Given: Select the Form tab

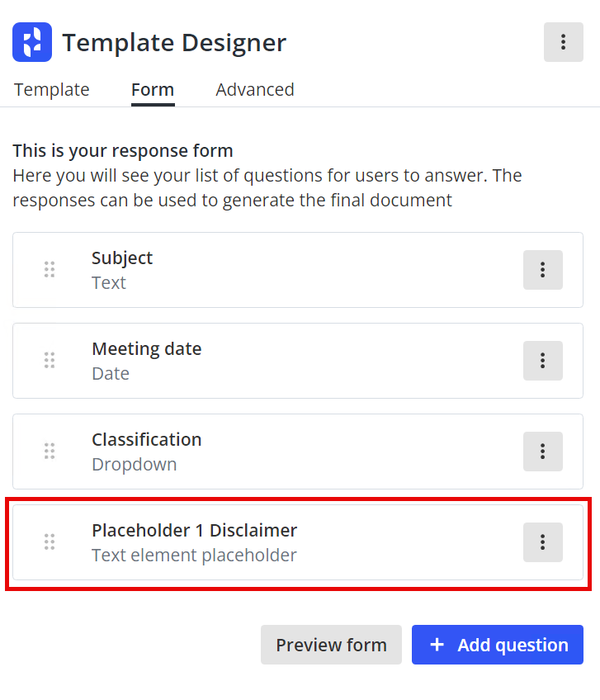Looking at the screenshot, I should (152, 89).
